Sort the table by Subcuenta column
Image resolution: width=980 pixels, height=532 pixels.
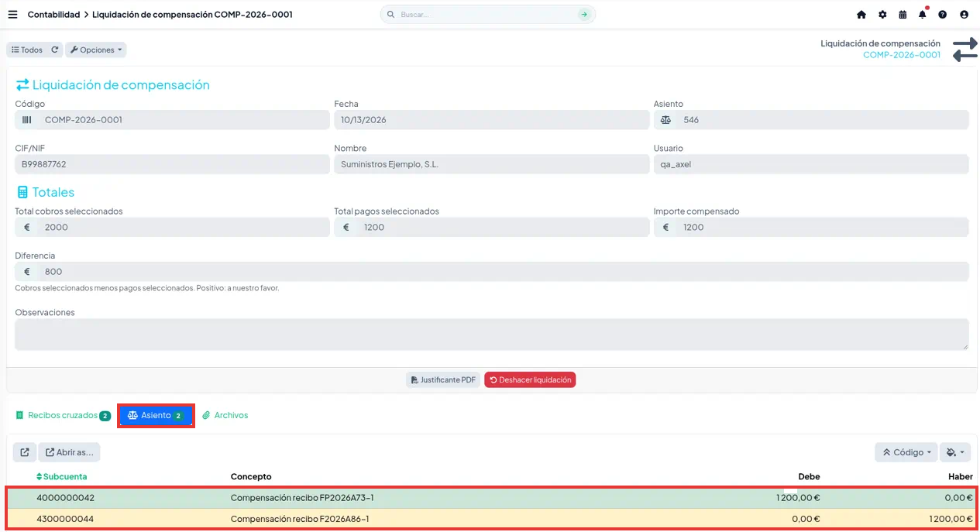coord(62,477)
